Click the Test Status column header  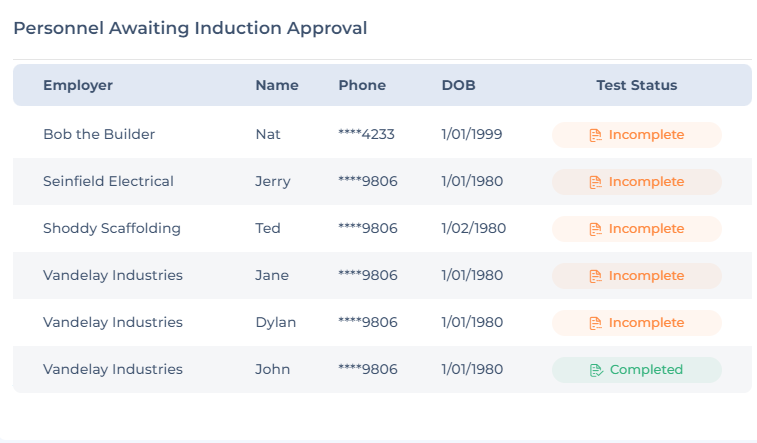pos(637,85)
